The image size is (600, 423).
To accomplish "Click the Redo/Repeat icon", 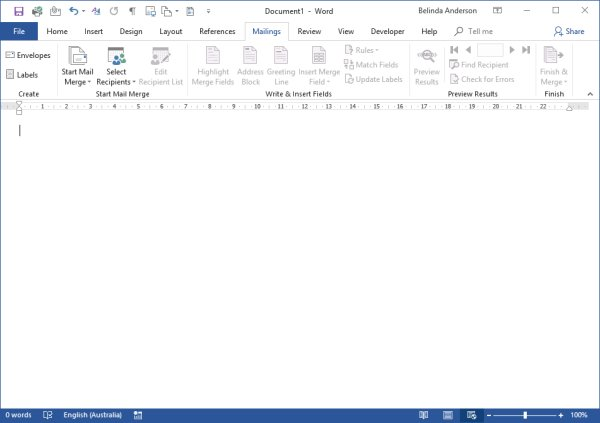I will pos(114,11).
